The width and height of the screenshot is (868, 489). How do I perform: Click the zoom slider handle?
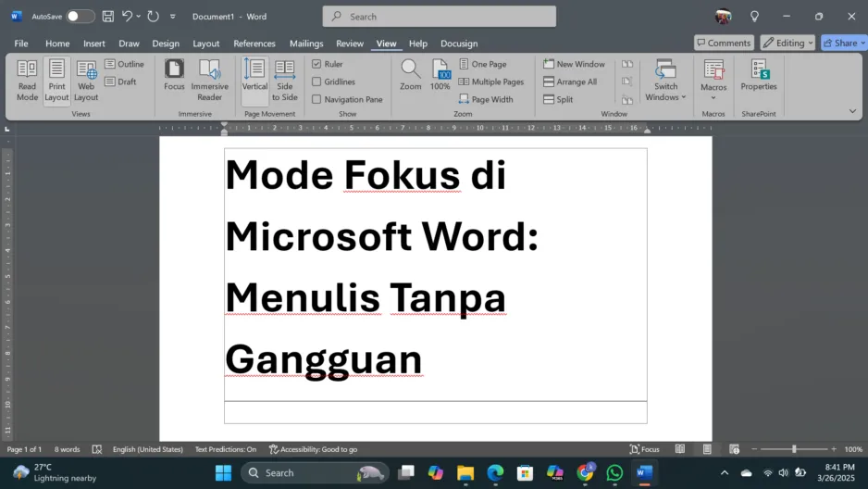794,449
